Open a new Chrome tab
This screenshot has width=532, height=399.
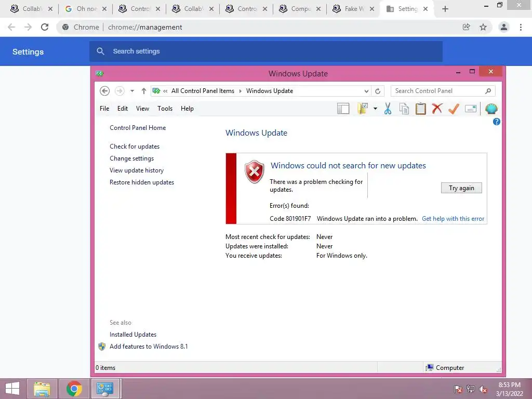[445, 9]
